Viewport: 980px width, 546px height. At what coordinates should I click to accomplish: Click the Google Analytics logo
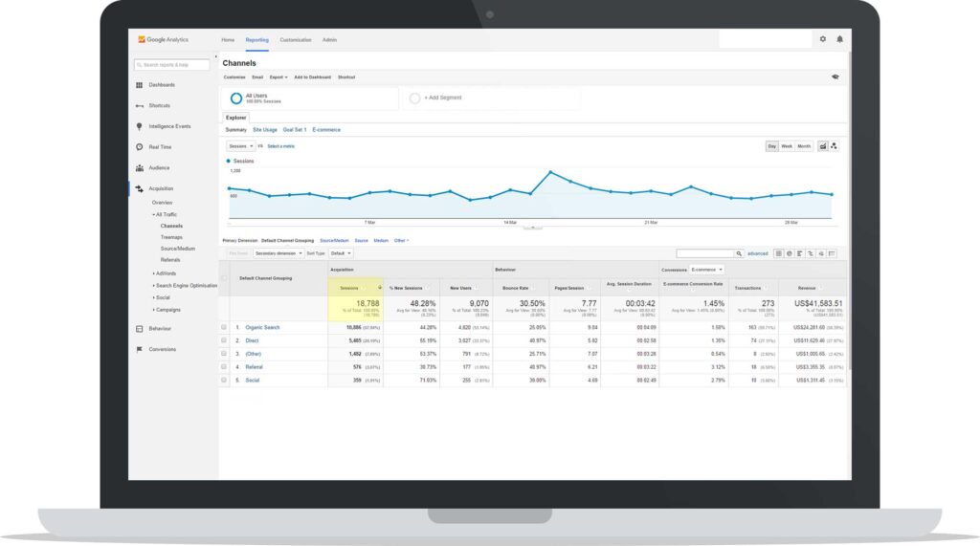[x=163, y=39]
